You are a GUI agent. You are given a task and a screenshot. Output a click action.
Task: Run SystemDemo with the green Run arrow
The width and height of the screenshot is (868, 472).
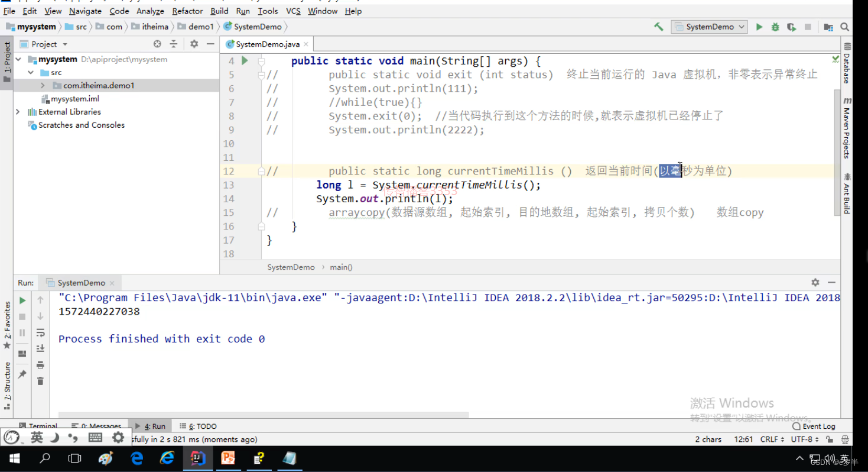point(759,27)
